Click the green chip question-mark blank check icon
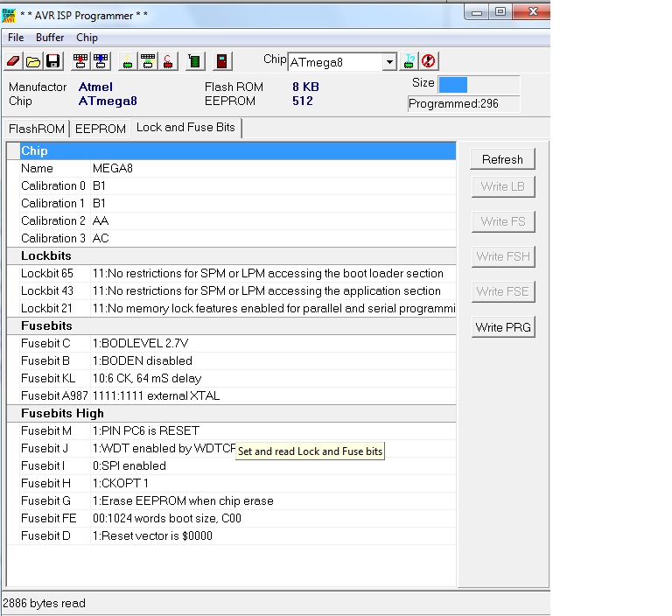Viewport: 672px width, 616px height. 128,61
